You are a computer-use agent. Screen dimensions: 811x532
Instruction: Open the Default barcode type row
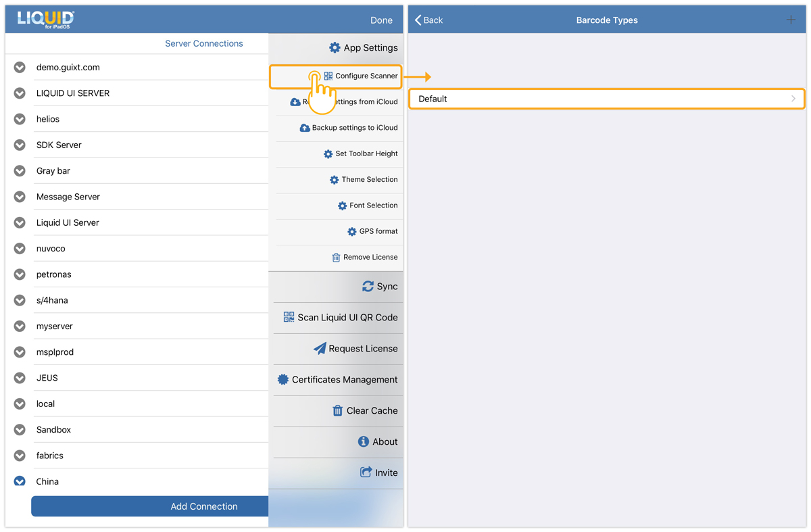pos(606,99)
